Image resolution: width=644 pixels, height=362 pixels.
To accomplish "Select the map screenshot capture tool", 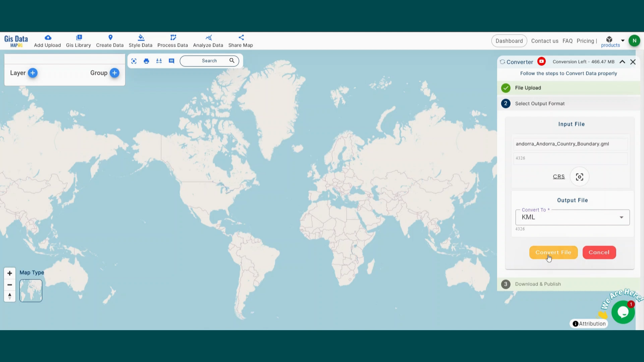I will (x=134, y=61).
